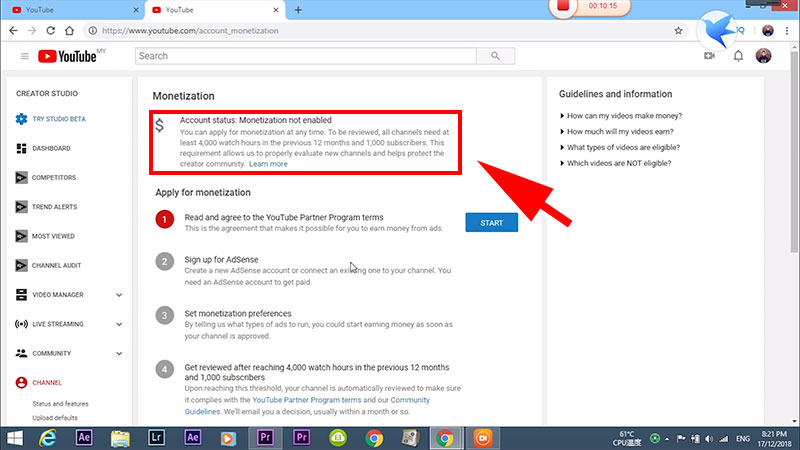This screenshot has width=800, height=450.
Task: Open YouTube Partner Program terms link
Action: (307, 400)
